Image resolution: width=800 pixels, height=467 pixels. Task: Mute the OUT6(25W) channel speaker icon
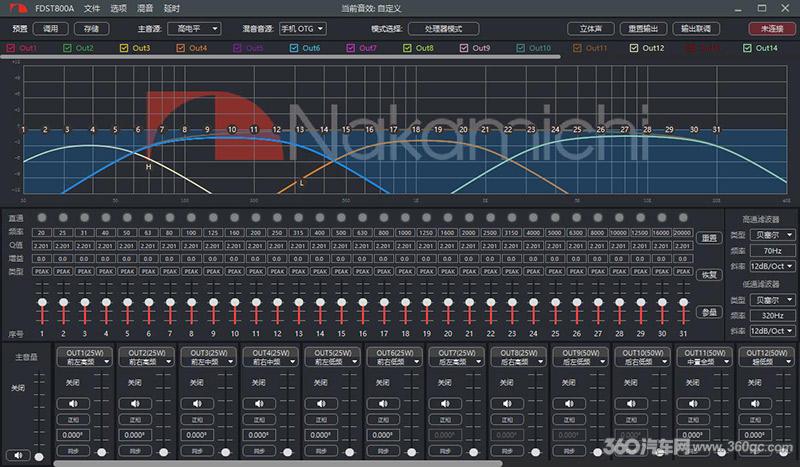tap(383, 404)
